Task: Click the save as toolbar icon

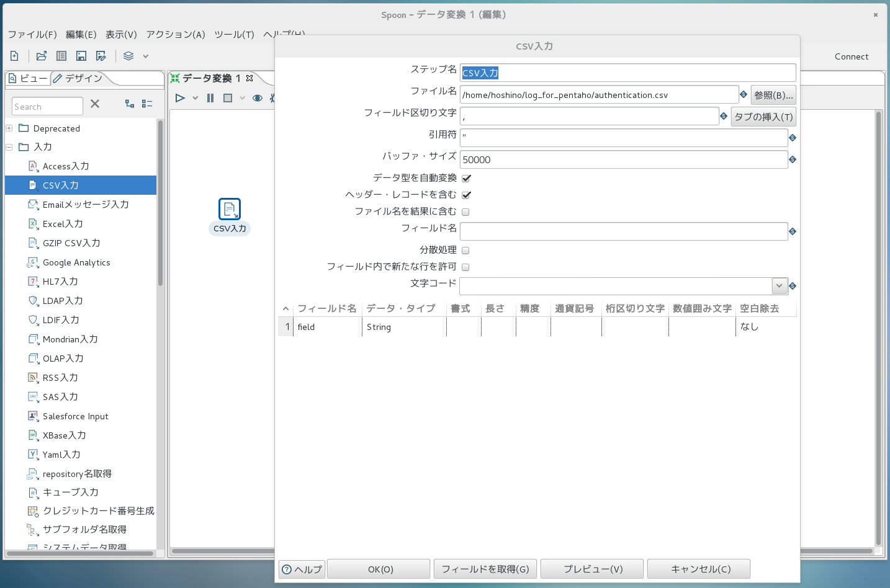Action: pyautogui.click(x=101, y=56)
